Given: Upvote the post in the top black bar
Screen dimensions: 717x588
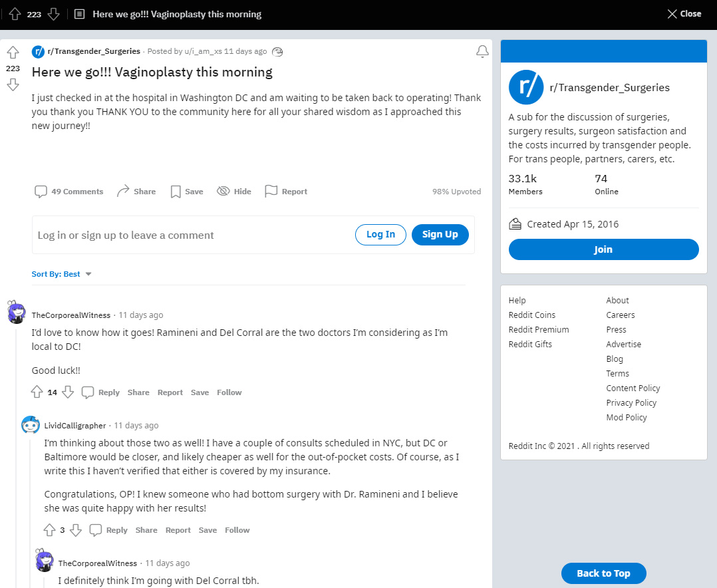Looking at the screenshot, I should coord(15,14).
